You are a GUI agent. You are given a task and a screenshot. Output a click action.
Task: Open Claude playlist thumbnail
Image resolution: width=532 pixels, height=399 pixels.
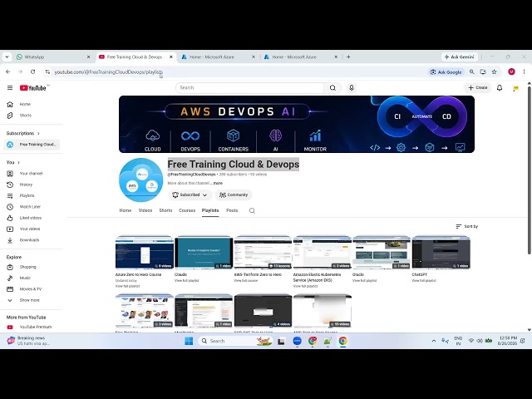[x=204, y=253]
